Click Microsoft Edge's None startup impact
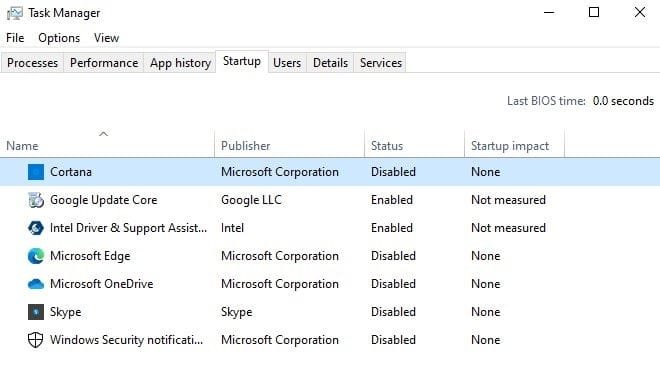This screenshot has height=366, width=660. tap(486, 256)
